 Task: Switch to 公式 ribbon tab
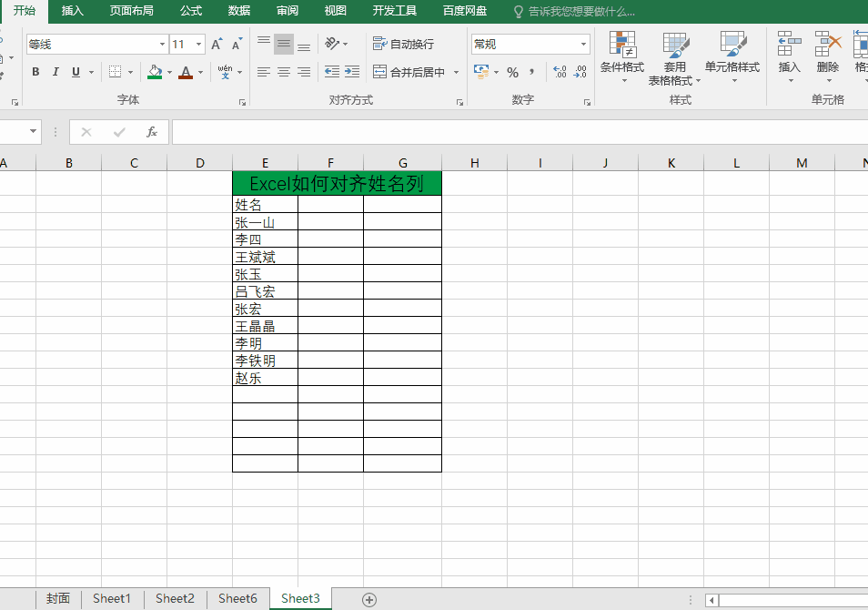tap(191, 11)
